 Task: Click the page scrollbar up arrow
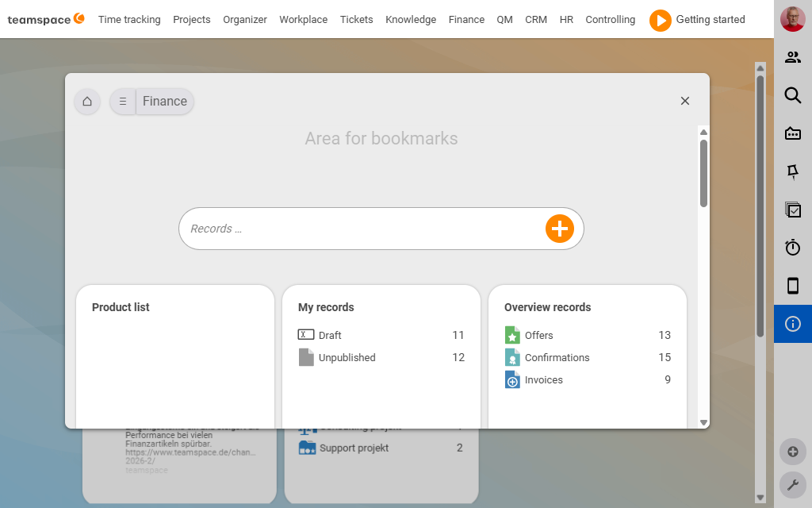pos(760,68)
